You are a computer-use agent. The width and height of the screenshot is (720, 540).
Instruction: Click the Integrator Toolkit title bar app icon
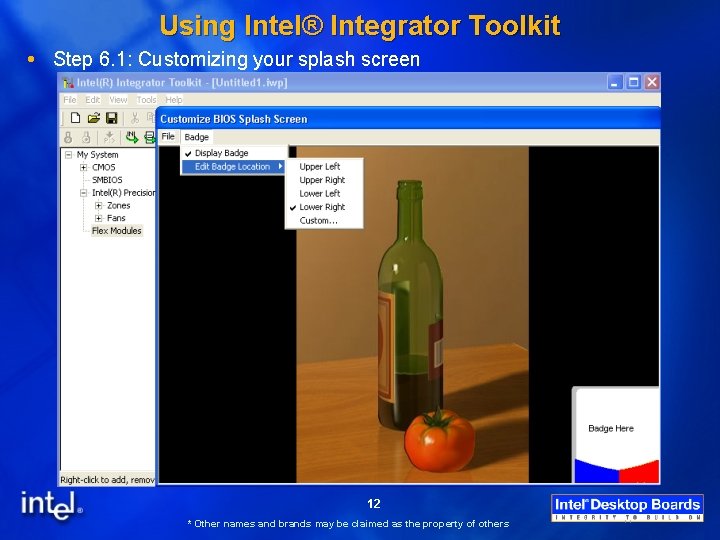click(68, 83)
